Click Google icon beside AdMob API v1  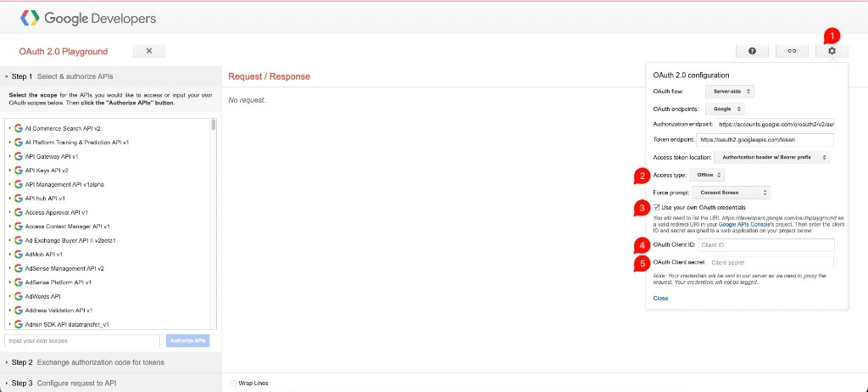point(19,255)
